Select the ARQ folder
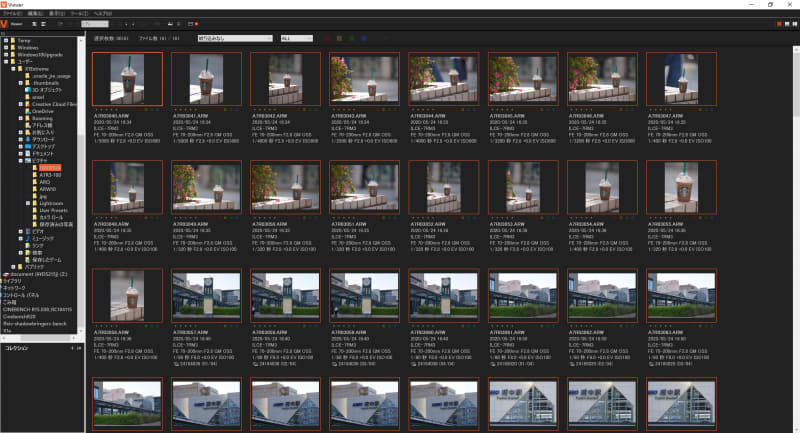Viewport: 800px width, 433px height. 45,182
